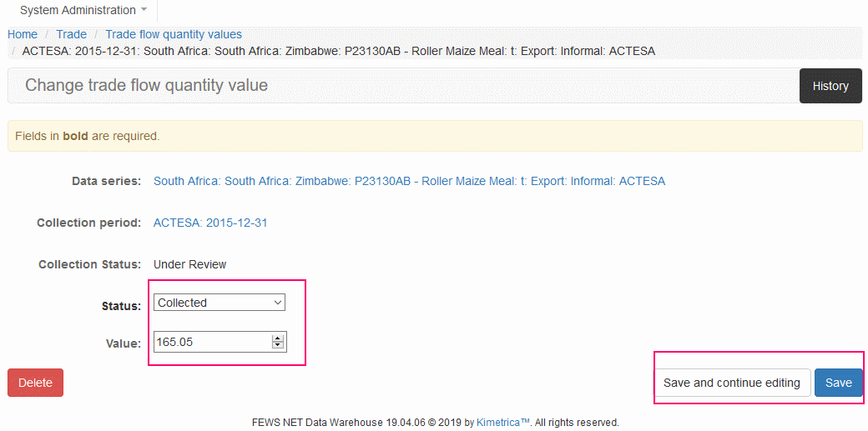Choose Save and continue editing

coord(731,383)
